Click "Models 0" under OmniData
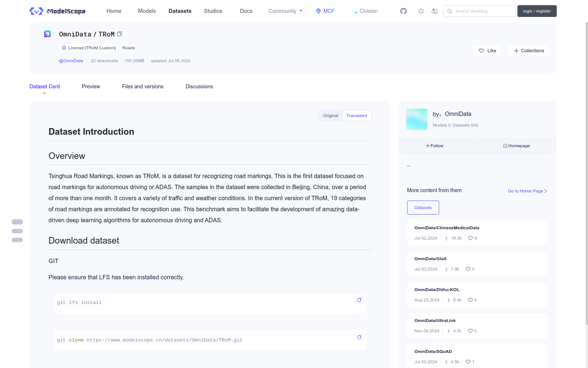The height and width of the screenshot is (368, 588). tap(442, 125)
